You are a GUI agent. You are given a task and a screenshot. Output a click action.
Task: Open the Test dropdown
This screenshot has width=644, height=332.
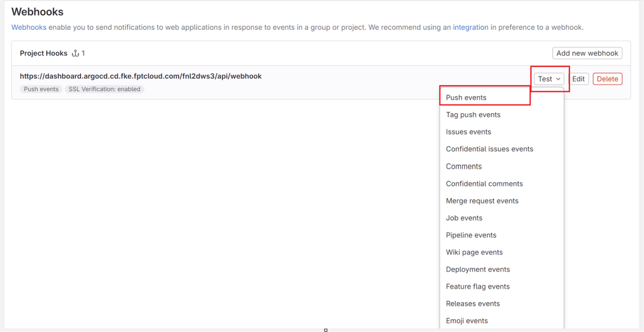point(549,79)
